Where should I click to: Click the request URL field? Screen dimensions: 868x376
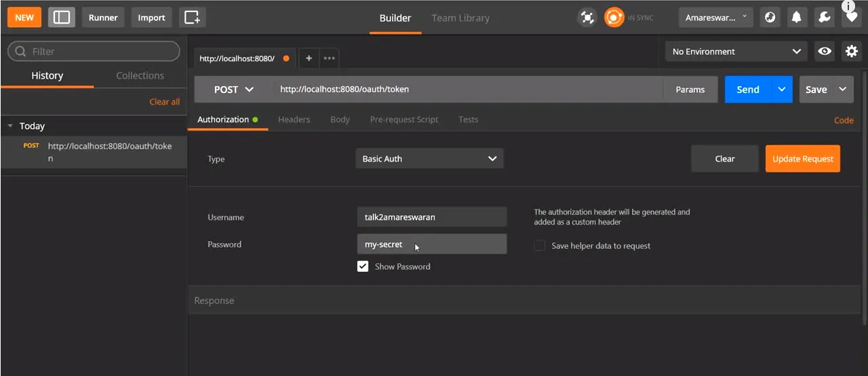coord(468,90)
